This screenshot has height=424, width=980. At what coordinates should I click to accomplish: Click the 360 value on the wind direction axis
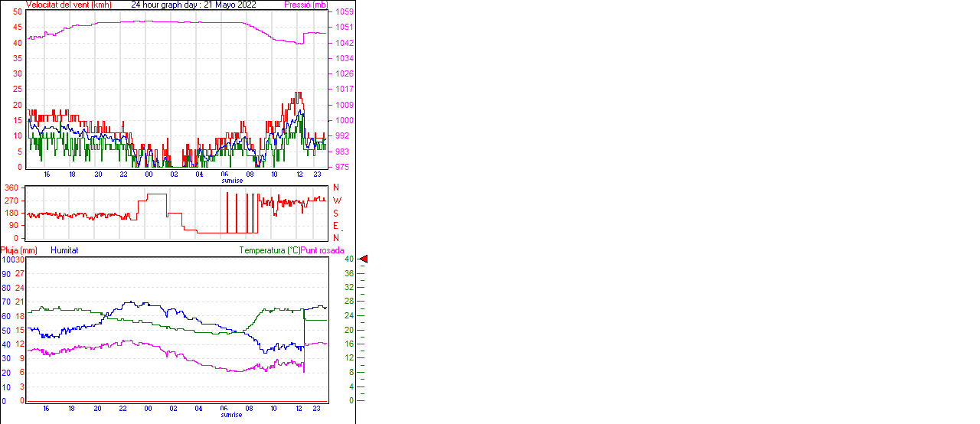11,188
